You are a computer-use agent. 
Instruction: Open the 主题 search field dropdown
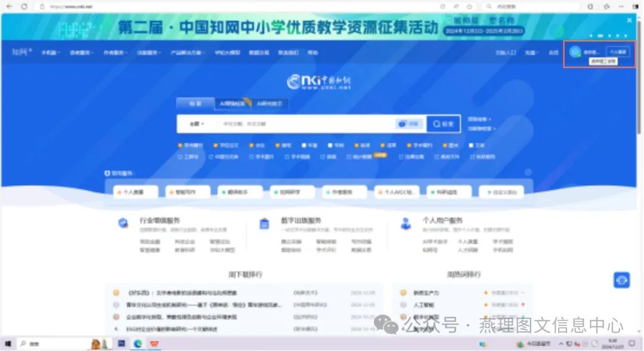[197, 124]
